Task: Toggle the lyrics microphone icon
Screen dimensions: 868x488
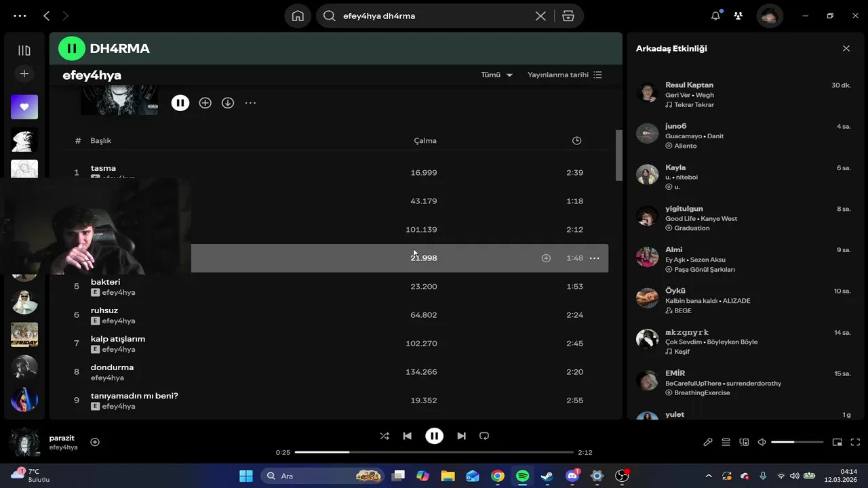Action: (x=708, y=442)
